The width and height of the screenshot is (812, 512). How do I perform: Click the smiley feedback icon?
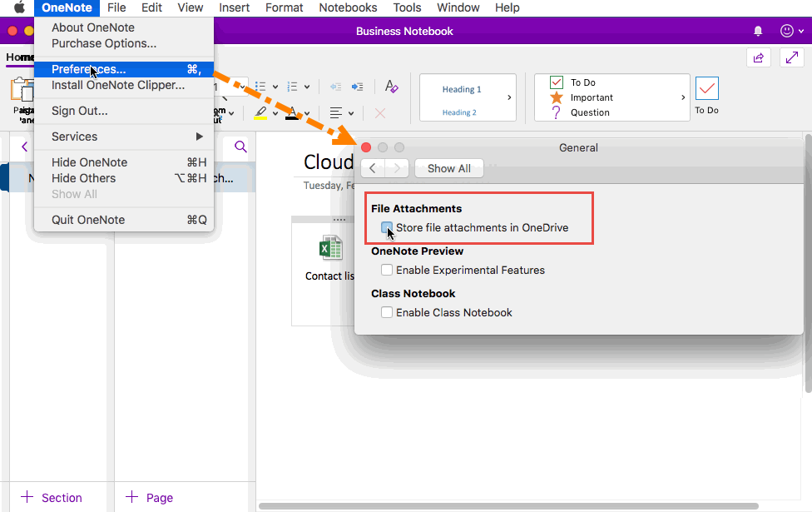[787, 31]
